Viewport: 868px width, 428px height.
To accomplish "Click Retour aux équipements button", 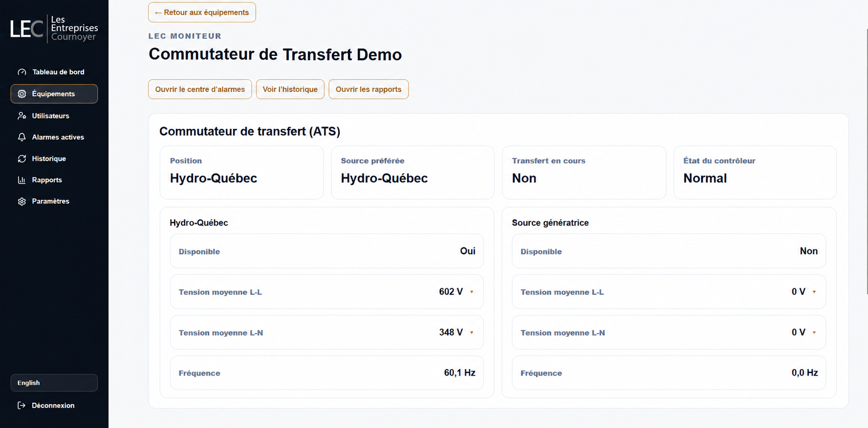I will 202,12.
